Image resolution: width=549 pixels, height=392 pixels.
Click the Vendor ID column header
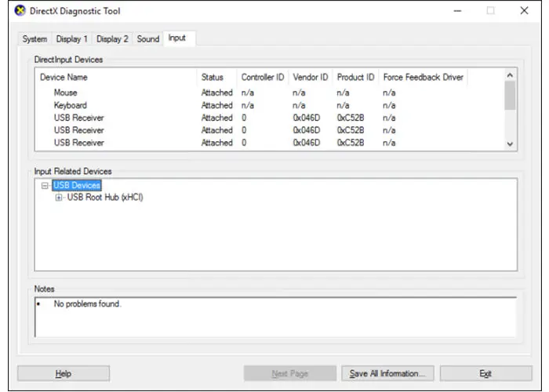311,77
